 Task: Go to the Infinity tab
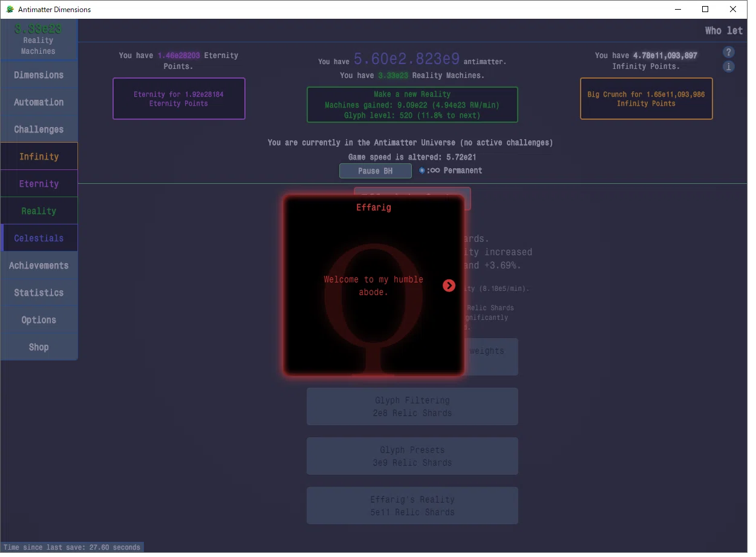[39, 157]
